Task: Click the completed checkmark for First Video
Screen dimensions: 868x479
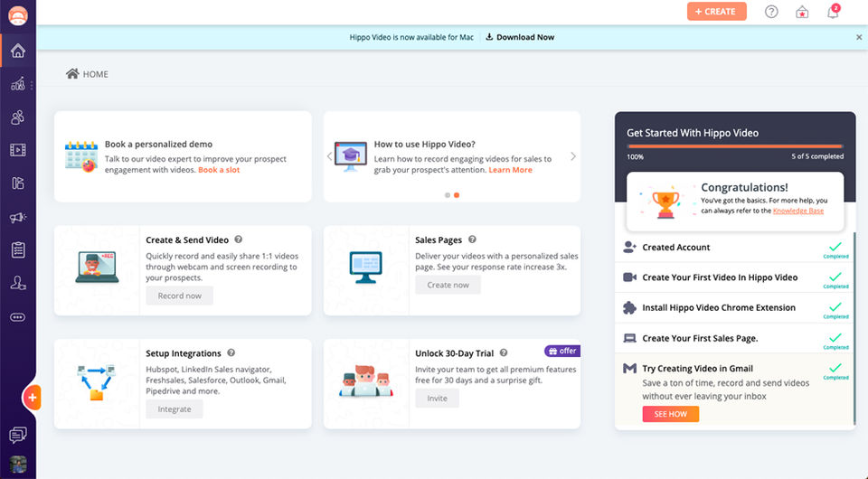Action: pos(835,276)
